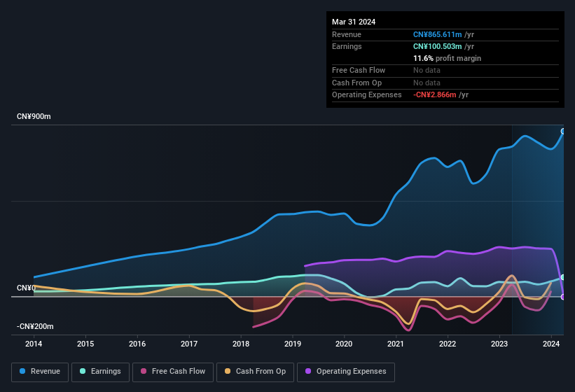Click the Cash From Op label in tooltip

point(356,83)
